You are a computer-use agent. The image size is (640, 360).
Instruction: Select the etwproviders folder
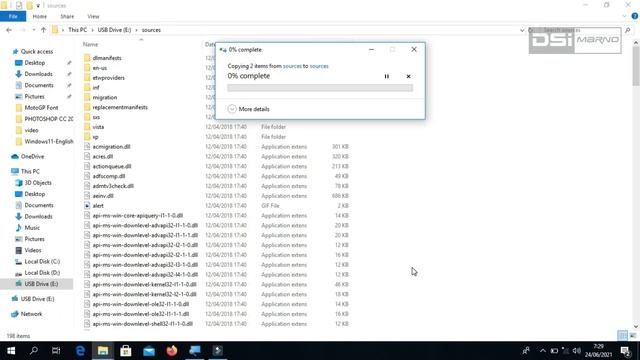click(109, 78)
